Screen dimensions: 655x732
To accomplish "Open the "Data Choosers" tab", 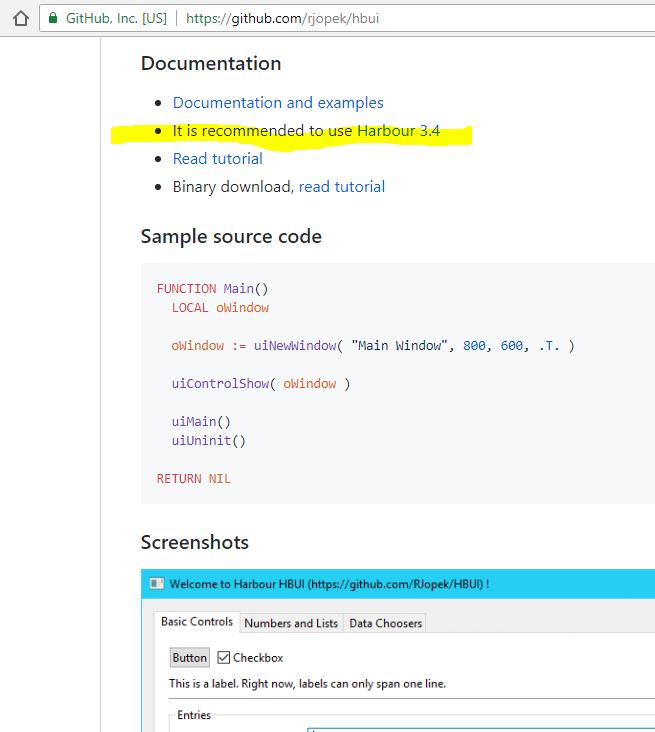I will [385, 623].
